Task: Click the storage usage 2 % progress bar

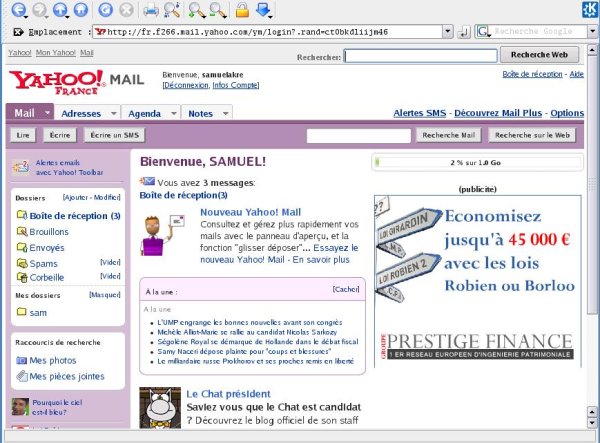Action: click(477, 163)
